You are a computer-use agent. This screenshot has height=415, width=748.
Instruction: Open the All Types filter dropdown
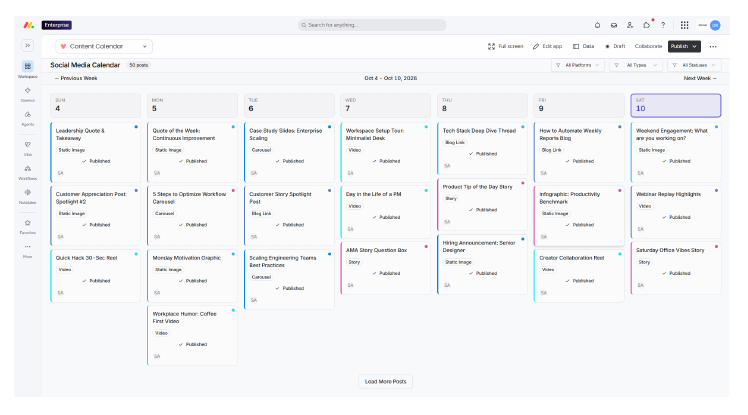[x=636, y=65]
